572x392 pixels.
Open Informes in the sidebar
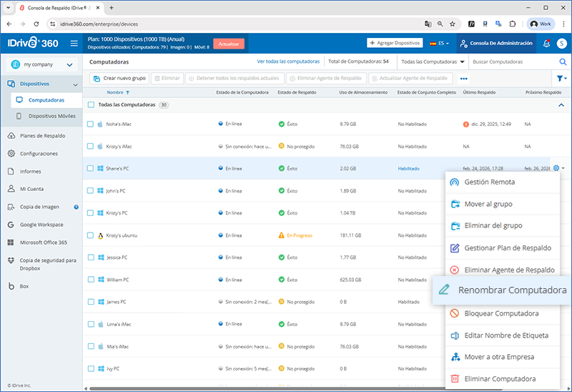(x=30, y=171)
